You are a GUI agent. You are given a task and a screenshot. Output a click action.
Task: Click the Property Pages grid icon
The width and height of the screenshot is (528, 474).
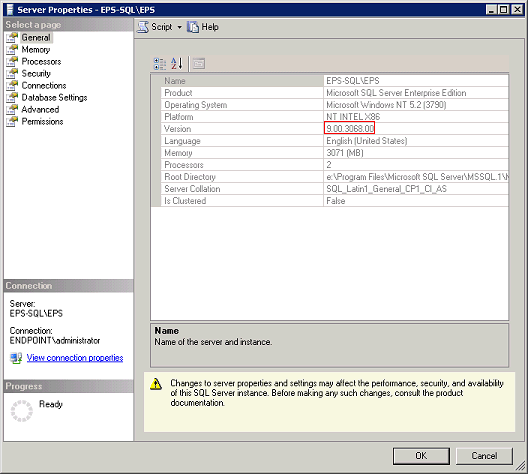[199, 64]
